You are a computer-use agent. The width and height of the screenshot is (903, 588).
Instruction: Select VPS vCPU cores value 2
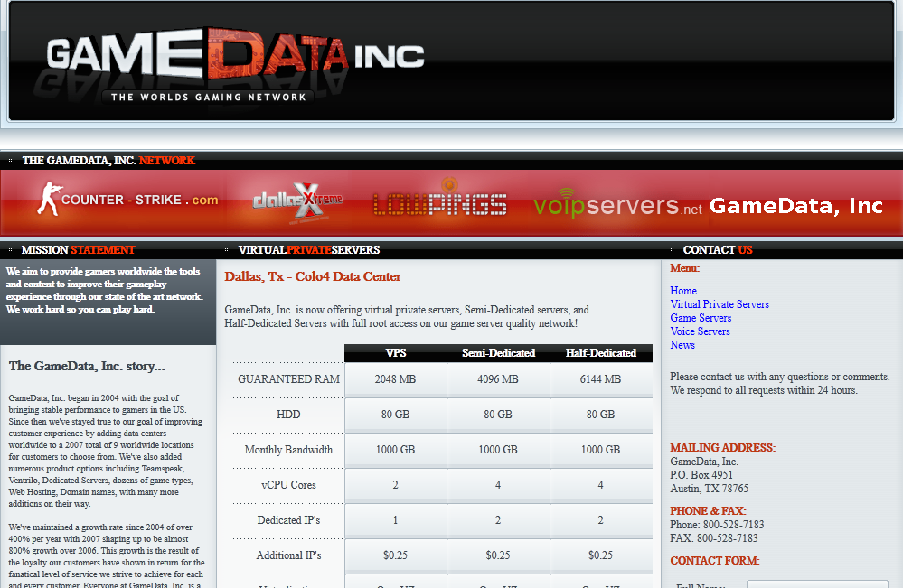396,484
